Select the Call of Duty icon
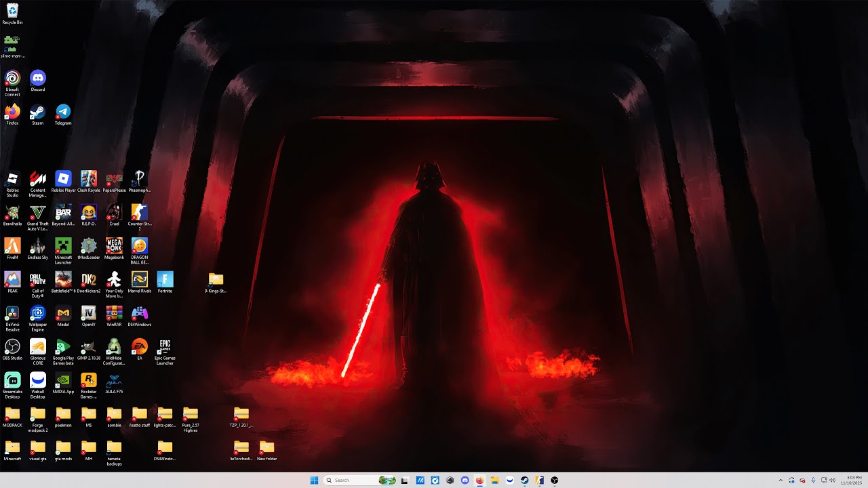This screenshot has height=488, width=868. pos(38,285)
